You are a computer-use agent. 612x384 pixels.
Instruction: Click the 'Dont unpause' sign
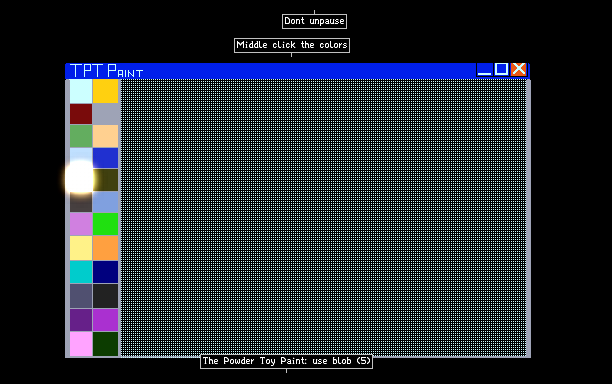coord(314,21)
